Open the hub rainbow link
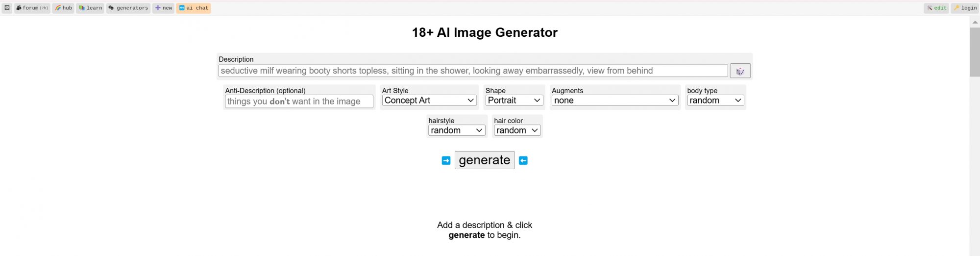 point(63,8)
